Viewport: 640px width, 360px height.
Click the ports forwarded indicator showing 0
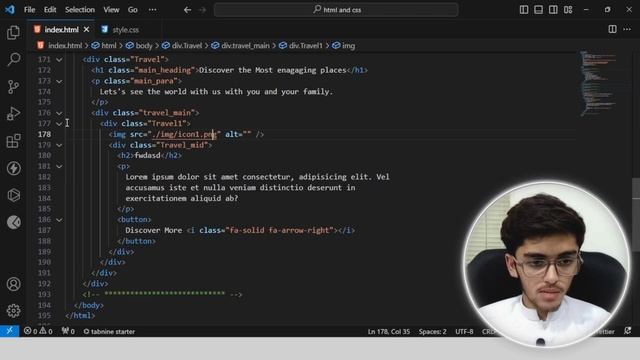tap(68, 331)
